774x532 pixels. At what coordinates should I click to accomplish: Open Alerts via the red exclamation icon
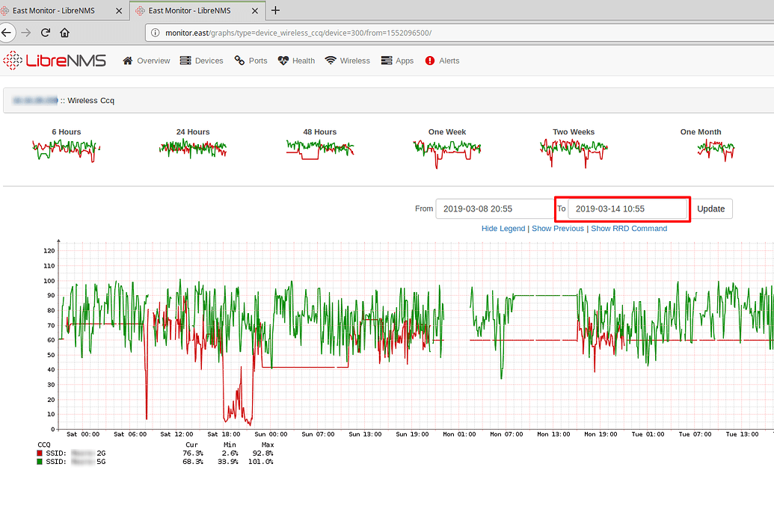(429, 61)
